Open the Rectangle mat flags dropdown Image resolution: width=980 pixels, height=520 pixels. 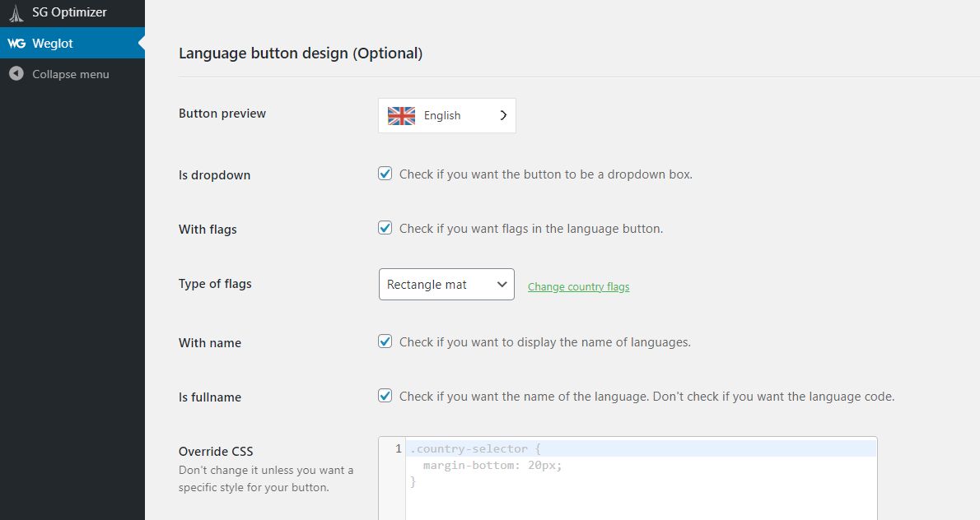click(x=446, y=284)
